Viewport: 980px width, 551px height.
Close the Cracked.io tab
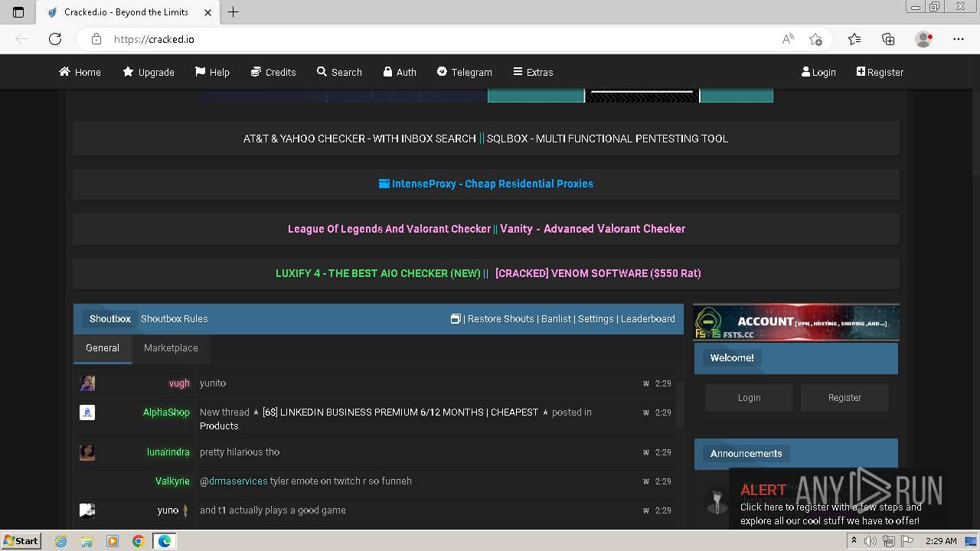click(x=207, y=12)
